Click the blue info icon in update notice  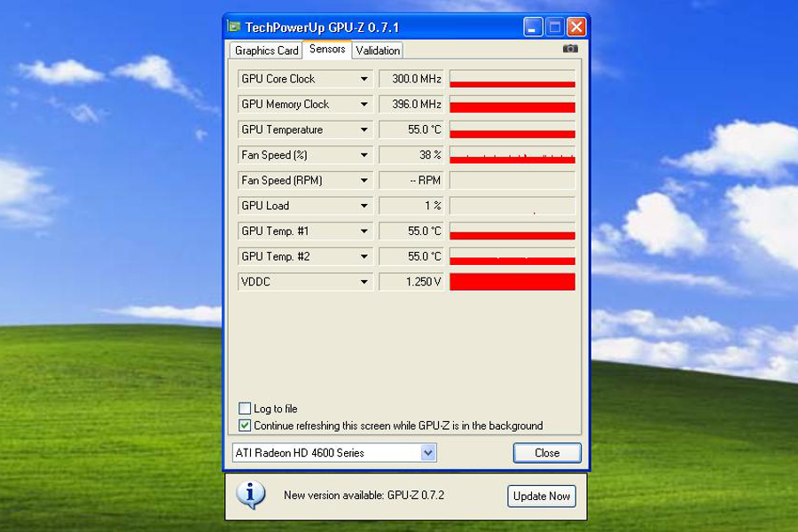click(250, 495)
